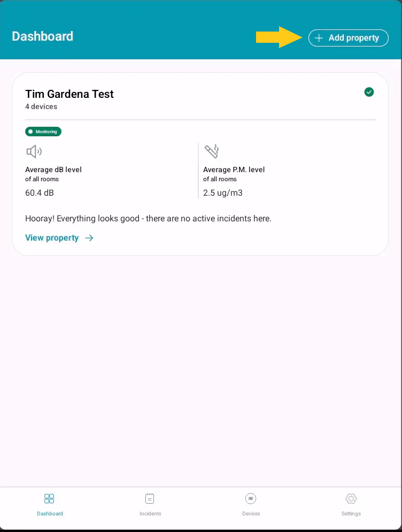Switch to the Incidents tab
Image resolution: width=402 pixels, height=532 pixels.
click(x=150, y=506)
